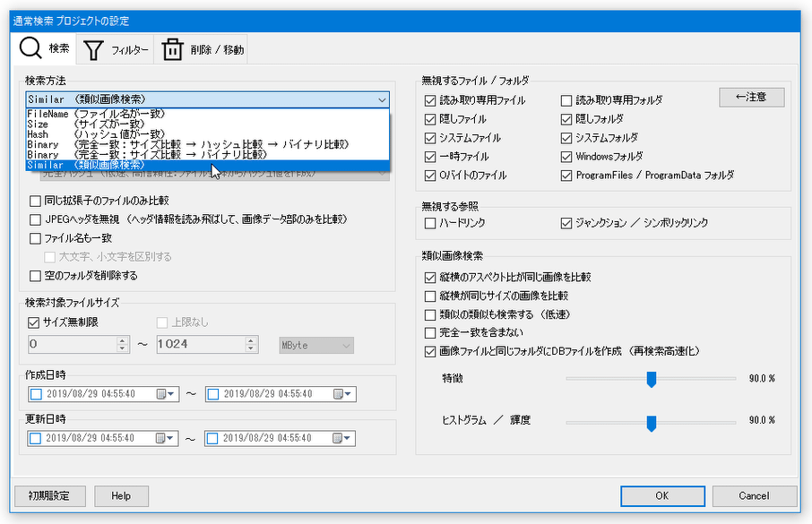Click the 特徴 slider handle

point(652,379)
